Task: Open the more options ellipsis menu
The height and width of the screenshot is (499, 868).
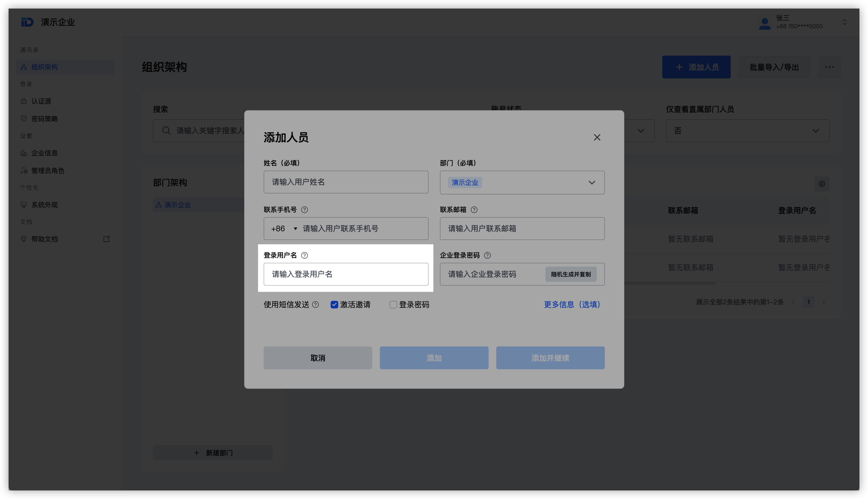Action: point(829,67)
